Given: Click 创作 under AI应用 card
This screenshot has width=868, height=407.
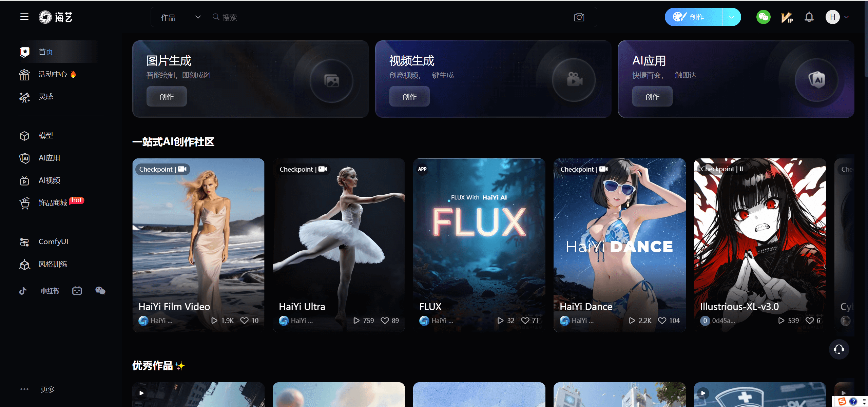Looking at the screenshot, I should (x=652, y=97).
